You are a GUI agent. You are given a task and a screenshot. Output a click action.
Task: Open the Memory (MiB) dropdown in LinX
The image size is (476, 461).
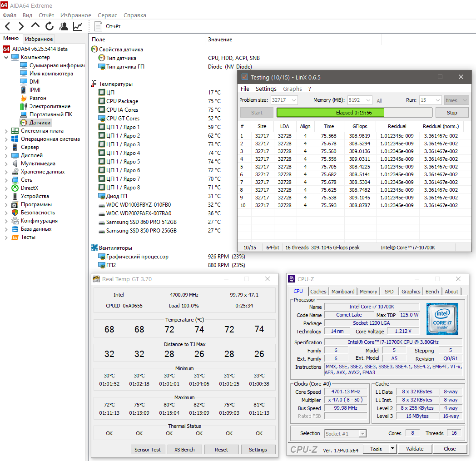click(368, 100)
